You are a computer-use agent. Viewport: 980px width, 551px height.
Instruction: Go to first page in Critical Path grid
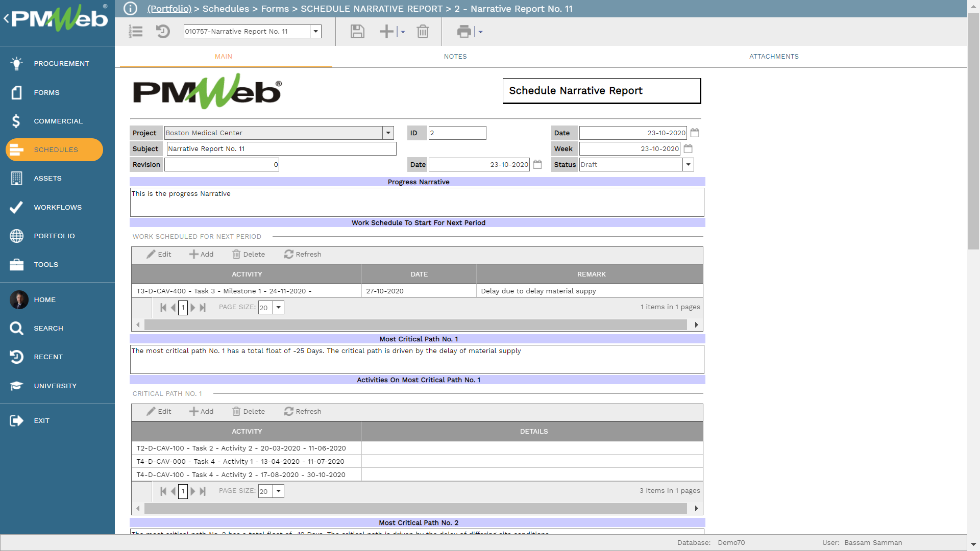(163, 491)
